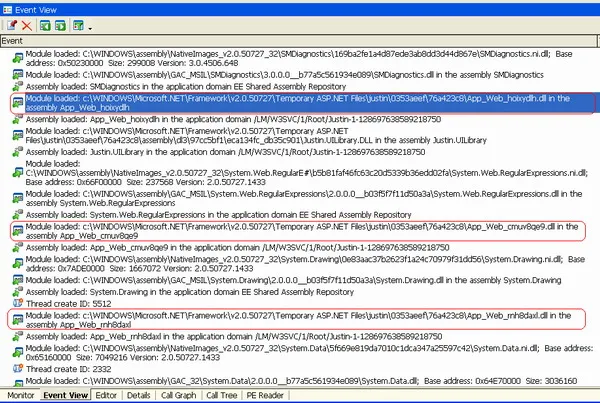Click the pin event toolbar icon
The image size is (600, 403).
coord(12,26)
